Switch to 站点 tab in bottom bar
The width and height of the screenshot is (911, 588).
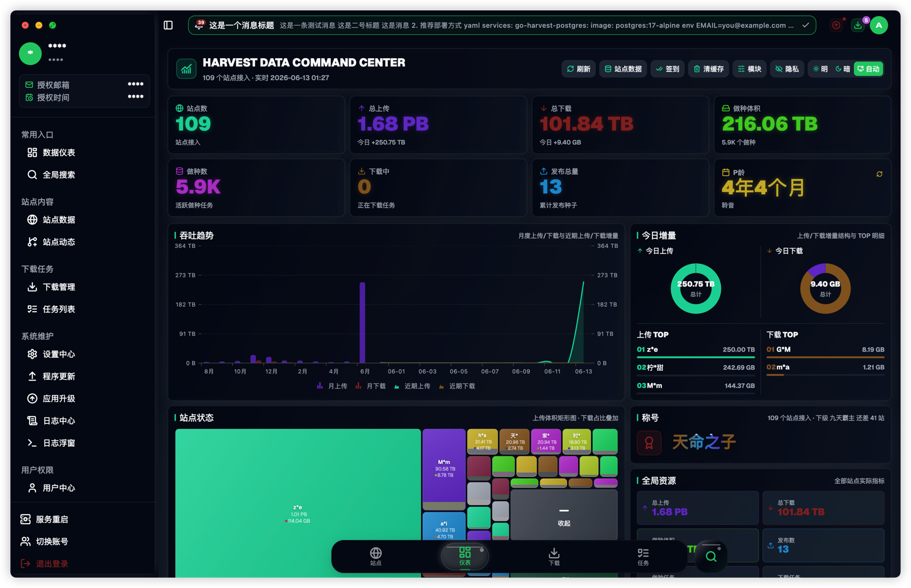click(376, 556)
